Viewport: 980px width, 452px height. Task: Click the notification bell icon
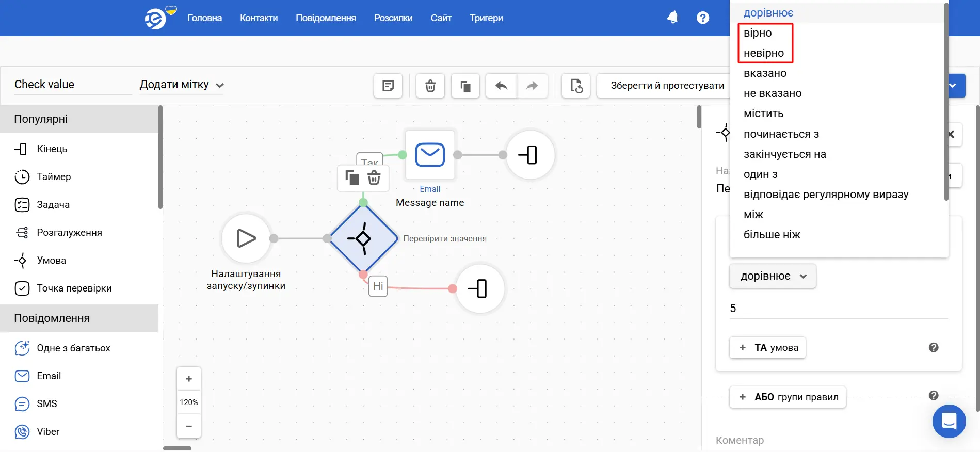(672, 18)
